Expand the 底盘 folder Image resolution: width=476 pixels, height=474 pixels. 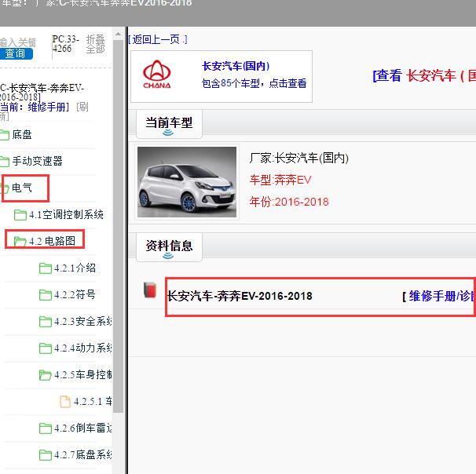[x=22, y=134]
